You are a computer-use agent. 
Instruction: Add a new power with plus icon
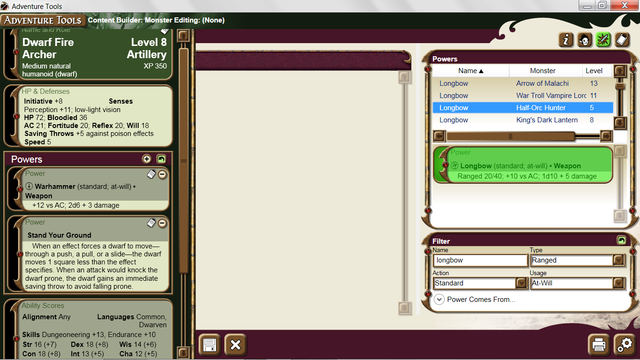tap(147, 159)
